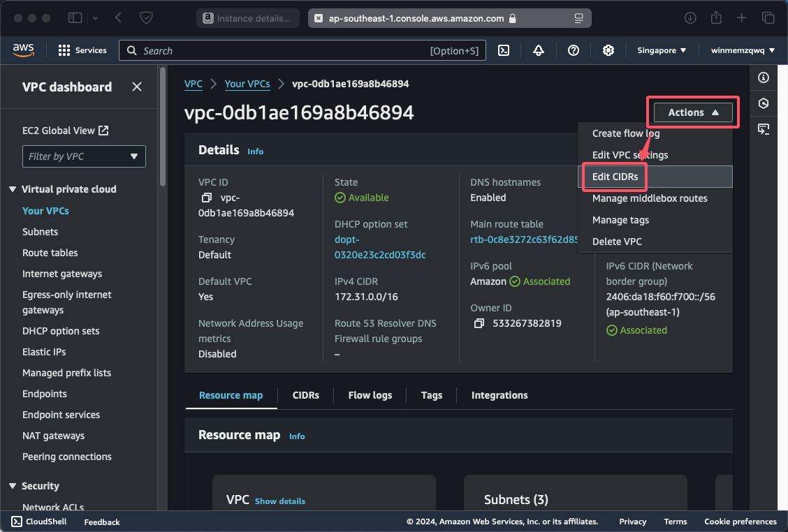Close the VPC dashboard side panel
Viewport: 788px width, 532px height.
click(137, 87)
